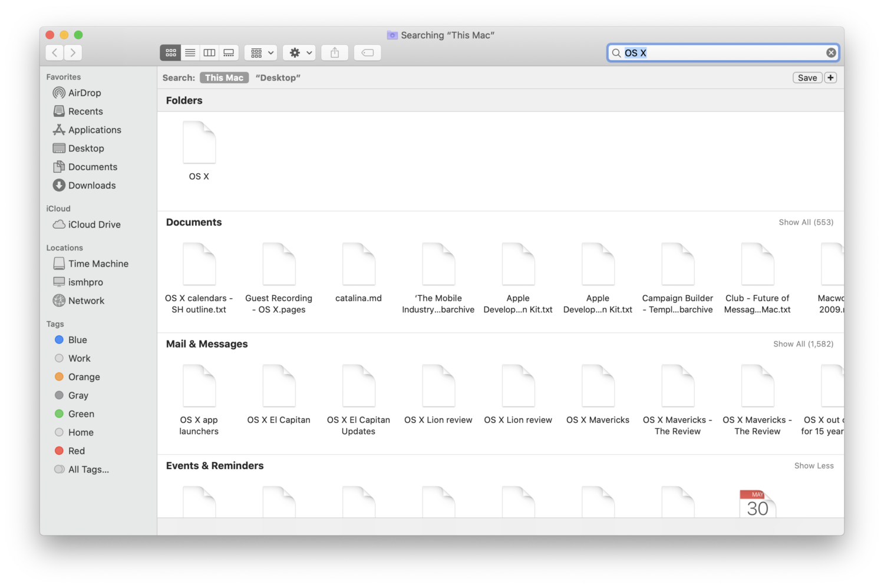The image size is (884, 588).
Task: Select the Orange tag in sidebar
Action: point(84,377)
